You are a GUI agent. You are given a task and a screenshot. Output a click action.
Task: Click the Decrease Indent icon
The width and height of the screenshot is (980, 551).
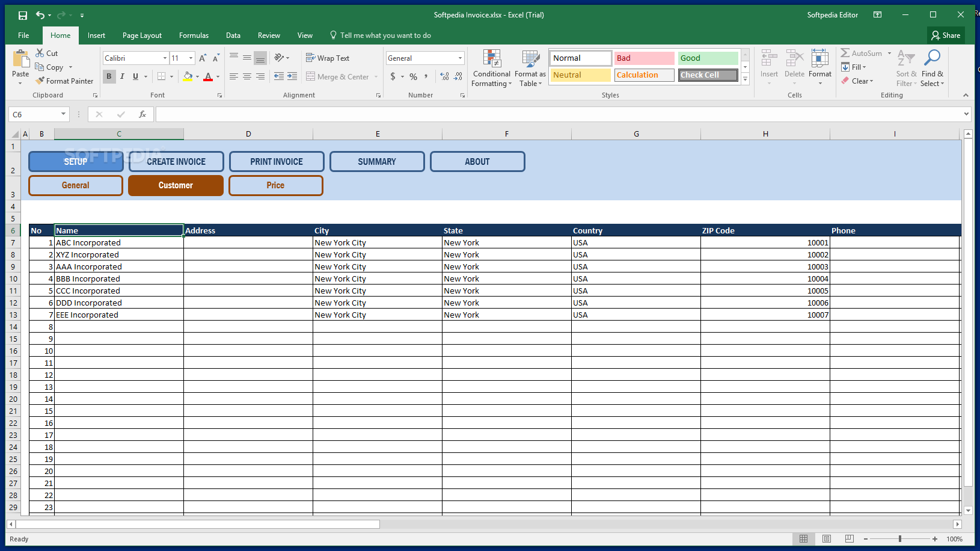(x=279, y=76)
